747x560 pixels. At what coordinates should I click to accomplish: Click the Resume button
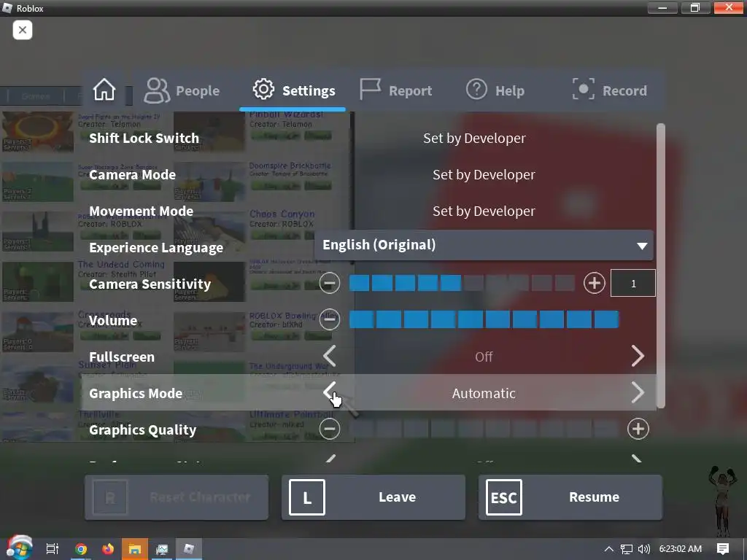click(x=570, y=497)
